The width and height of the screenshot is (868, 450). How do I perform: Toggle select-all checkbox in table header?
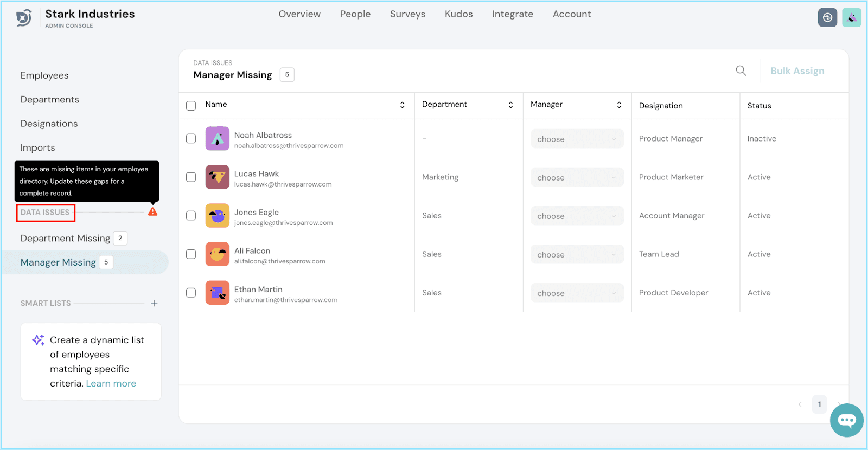[x=191, y=105]
